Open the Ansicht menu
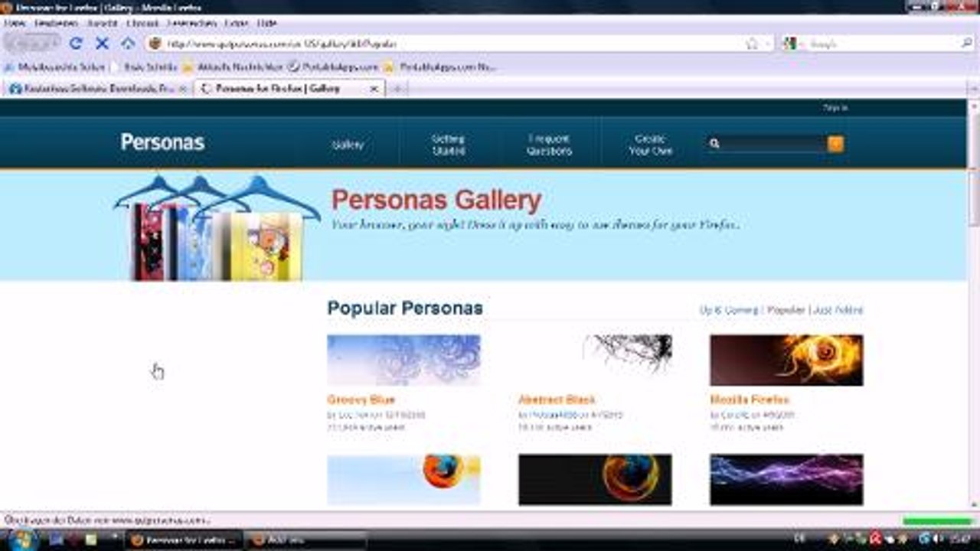 pos(102,23)
